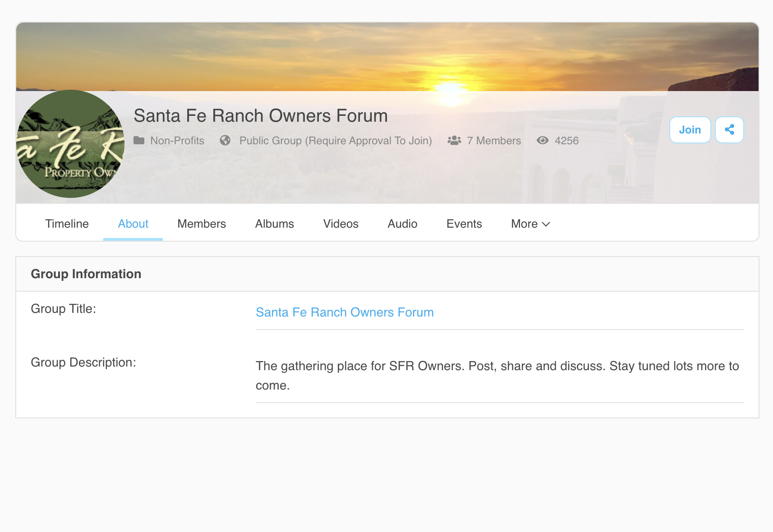Click the eye views icon
Viewport: 773px width, 532px height.
543,141
